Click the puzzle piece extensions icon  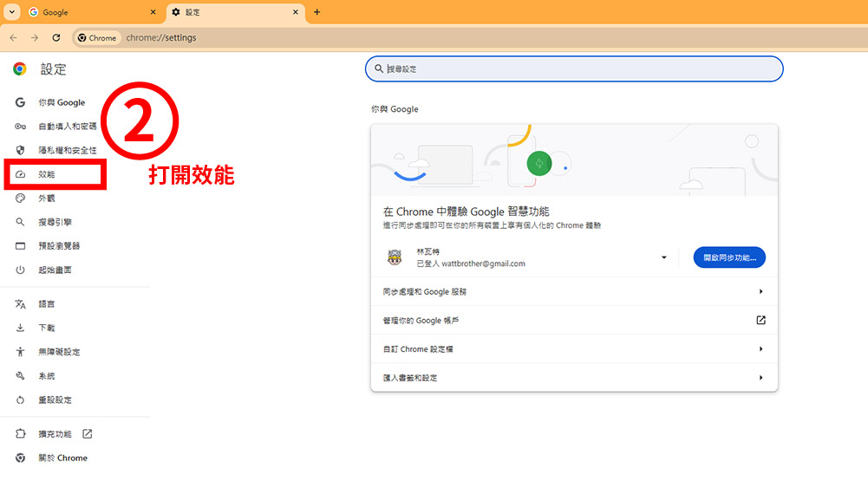click(x=21, y=433)
